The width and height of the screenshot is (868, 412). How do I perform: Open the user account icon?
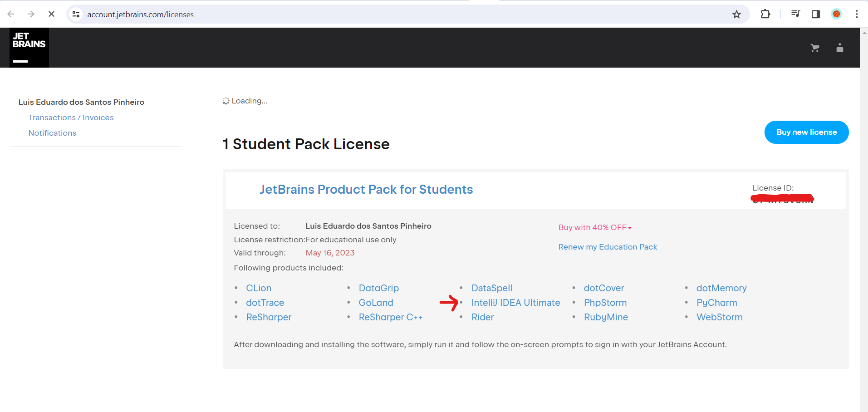(x=840, y=48)
